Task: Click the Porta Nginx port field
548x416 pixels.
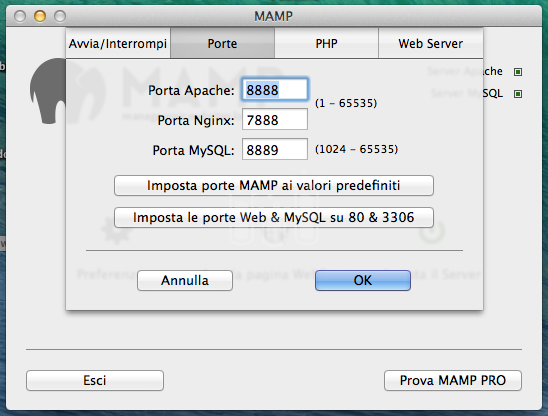Action: [275, 119]
